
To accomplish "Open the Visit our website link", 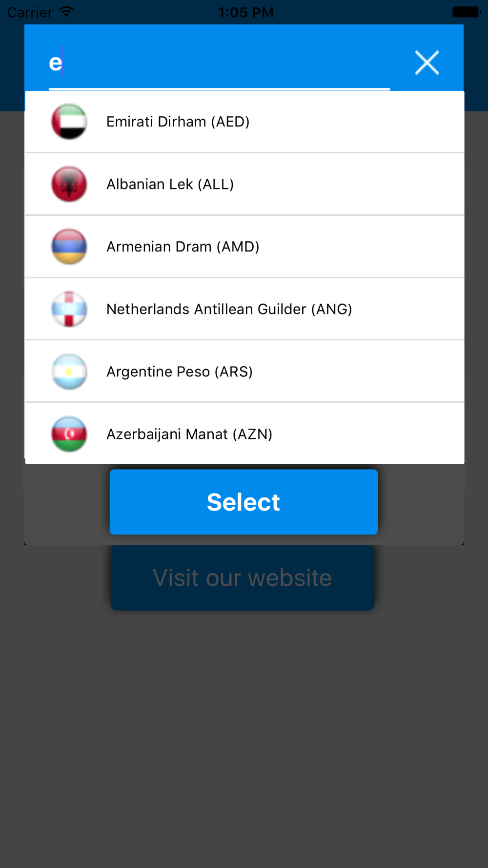I will tap(243, 578).
